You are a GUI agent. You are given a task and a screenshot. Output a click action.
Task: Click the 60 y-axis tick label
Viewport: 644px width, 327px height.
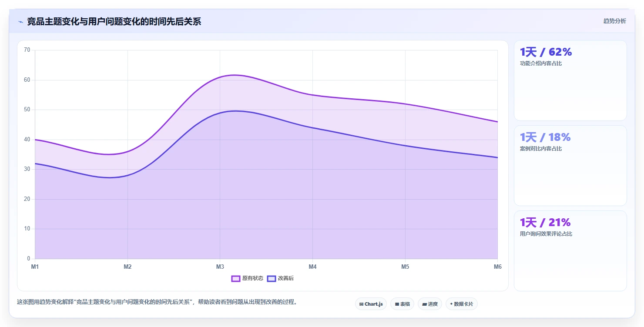pos(27,80)
